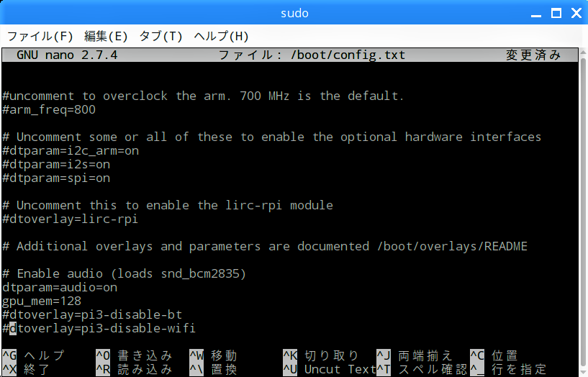
Task: Click the 'GNU nano 2.7.4' title text
Action: (67, 55)
